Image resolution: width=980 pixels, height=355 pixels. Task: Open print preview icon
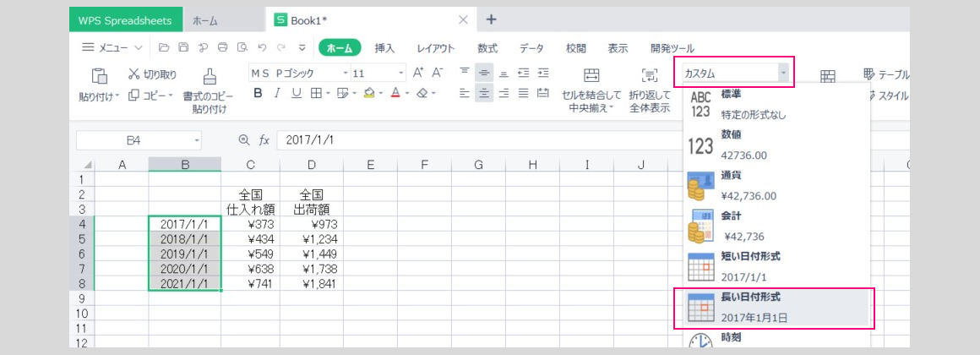coord(242,47)
